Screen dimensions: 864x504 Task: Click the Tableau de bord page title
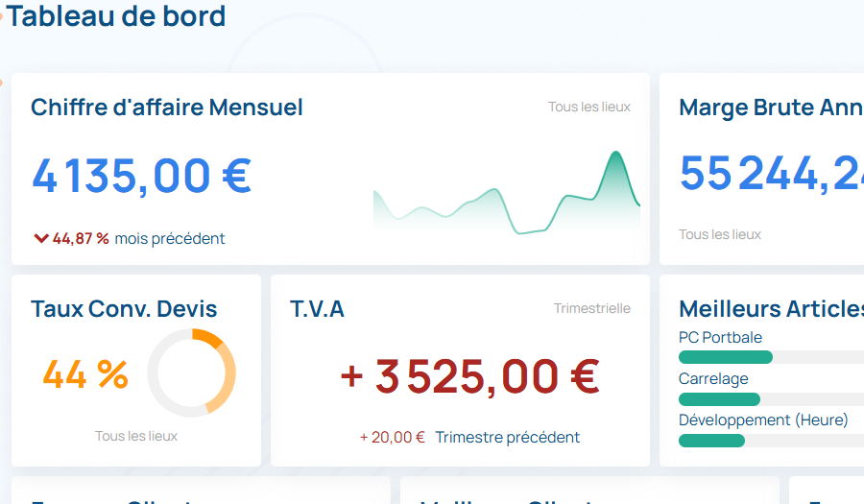coord(116,16)
